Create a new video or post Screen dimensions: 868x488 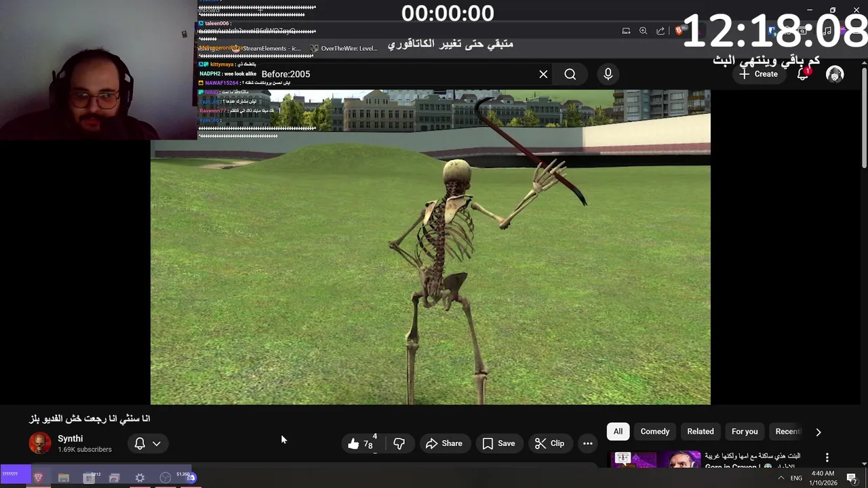click(x=759, y=74)
